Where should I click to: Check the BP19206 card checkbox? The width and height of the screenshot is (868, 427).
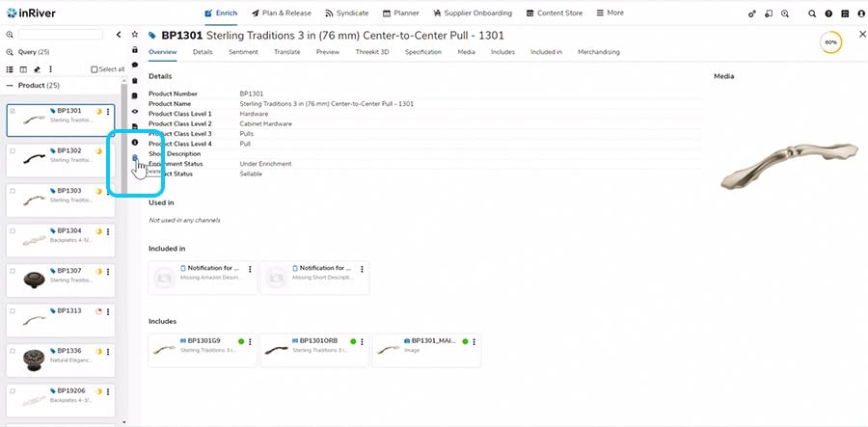click(x=13, y=391)
